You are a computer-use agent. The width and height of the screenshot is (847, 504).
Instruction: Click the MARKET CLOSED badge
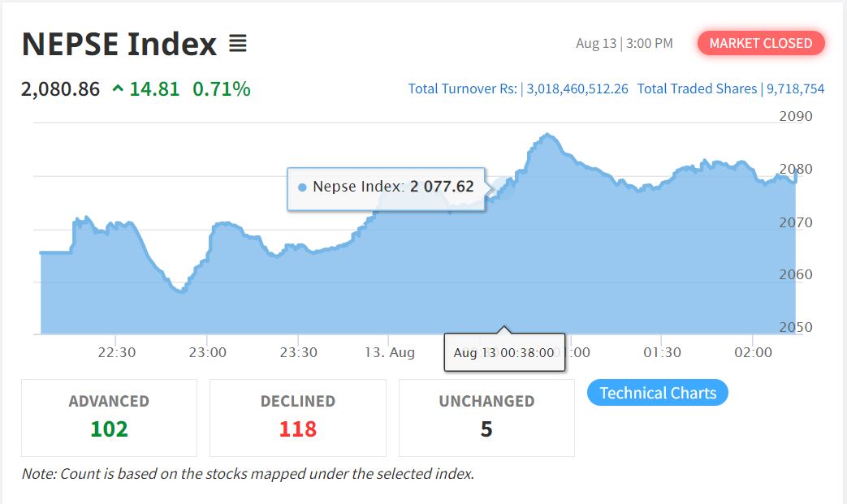click(761, 43)
